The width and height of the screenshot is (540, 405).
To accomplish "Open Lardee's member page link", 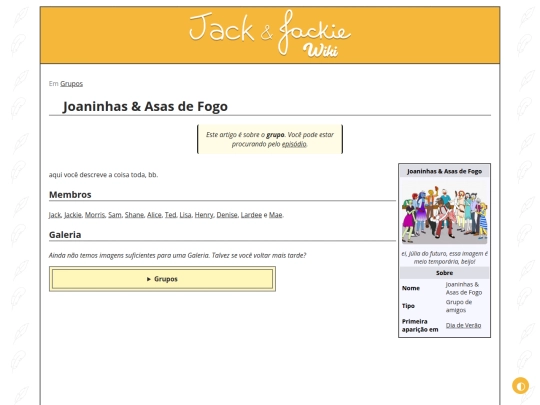I will [251, 215].
